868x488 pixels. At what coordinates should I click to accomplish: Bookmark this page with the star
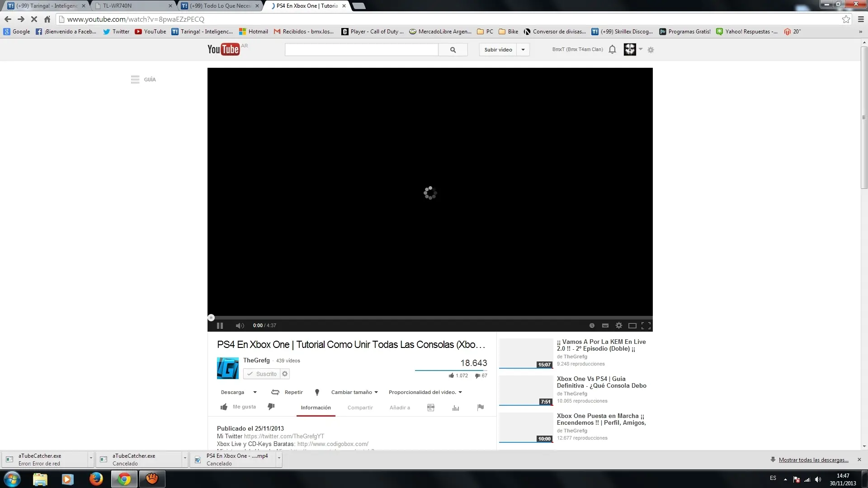[x=846, y=19]
